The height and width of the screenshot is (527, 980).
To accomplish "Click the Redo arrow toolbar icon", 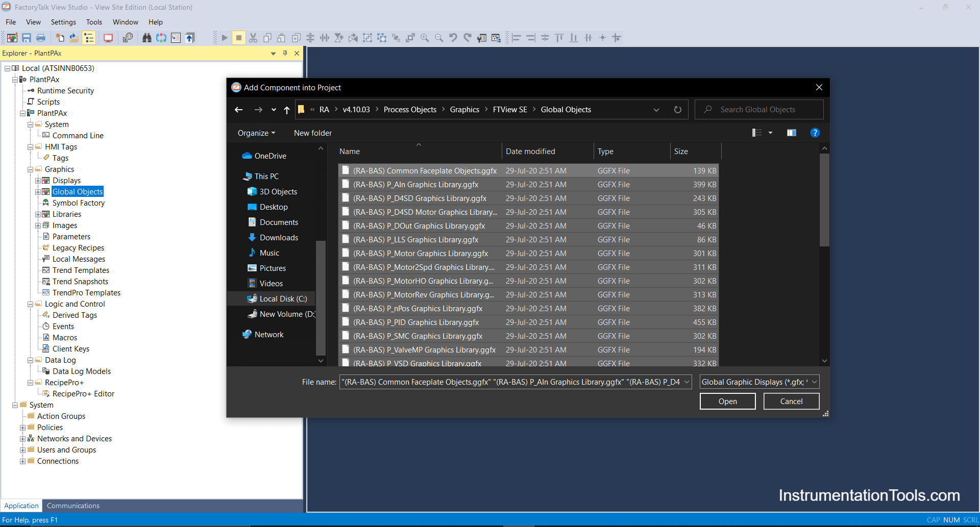I will [x=468, y=38].
